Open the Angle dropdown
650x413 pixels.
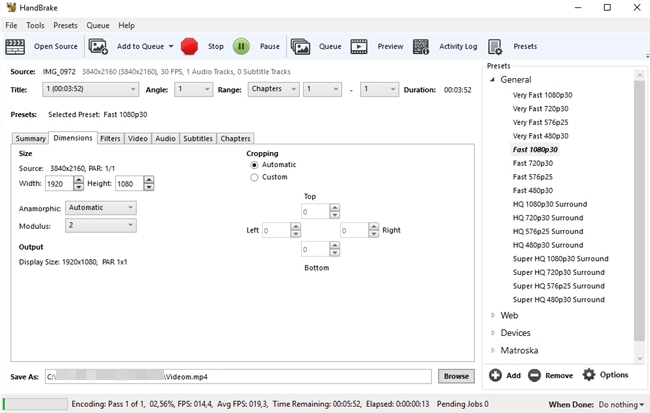coord(194,89)
